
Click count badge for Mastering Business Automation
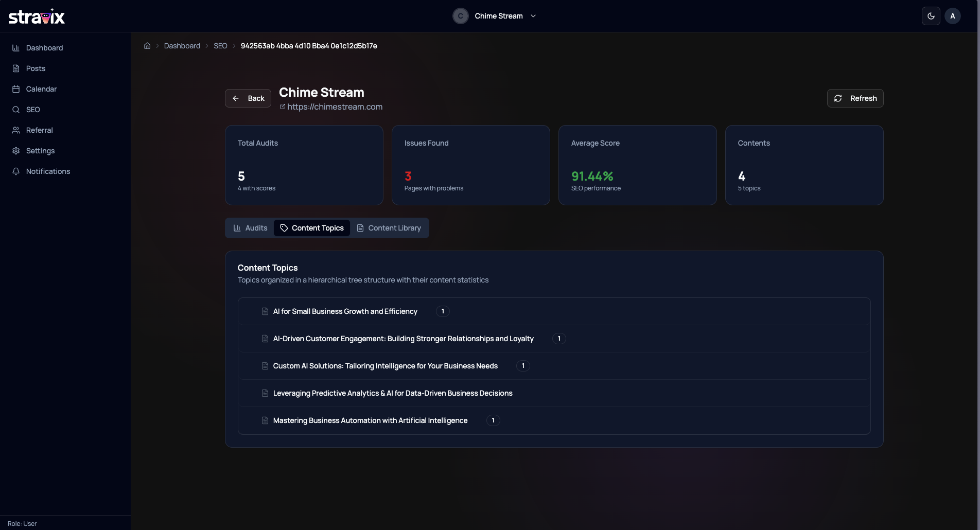[493, 420]
